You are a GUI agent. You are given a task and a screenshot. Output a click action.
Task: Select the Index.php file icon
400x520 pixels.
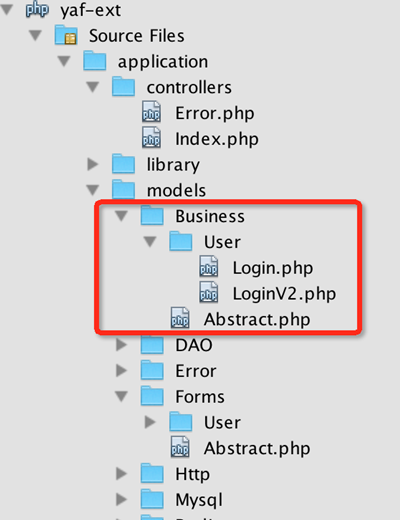(151, 138)
